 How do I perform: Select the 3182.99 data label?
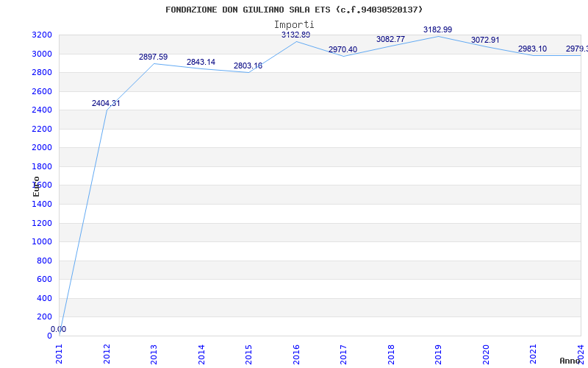[437, 29]
